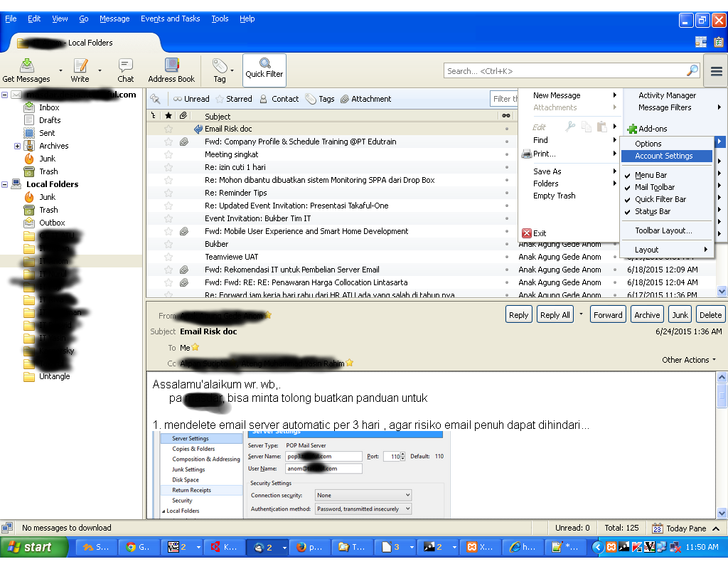Image resolution: width=728 pixels, height=569 pixels.
Task: Click the Delete button
Action: click(x=710, y=314)
